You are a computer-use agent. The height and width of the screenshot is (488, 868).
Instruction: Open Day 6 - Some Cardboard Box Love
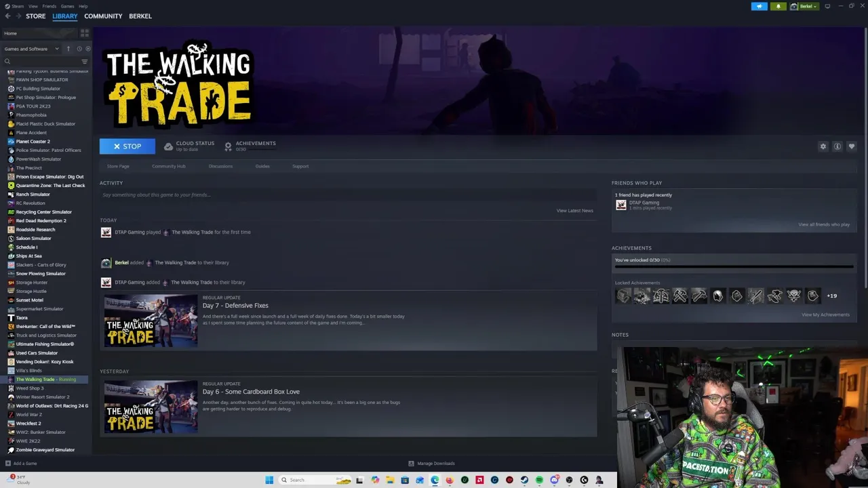click(x=251, y=392)
